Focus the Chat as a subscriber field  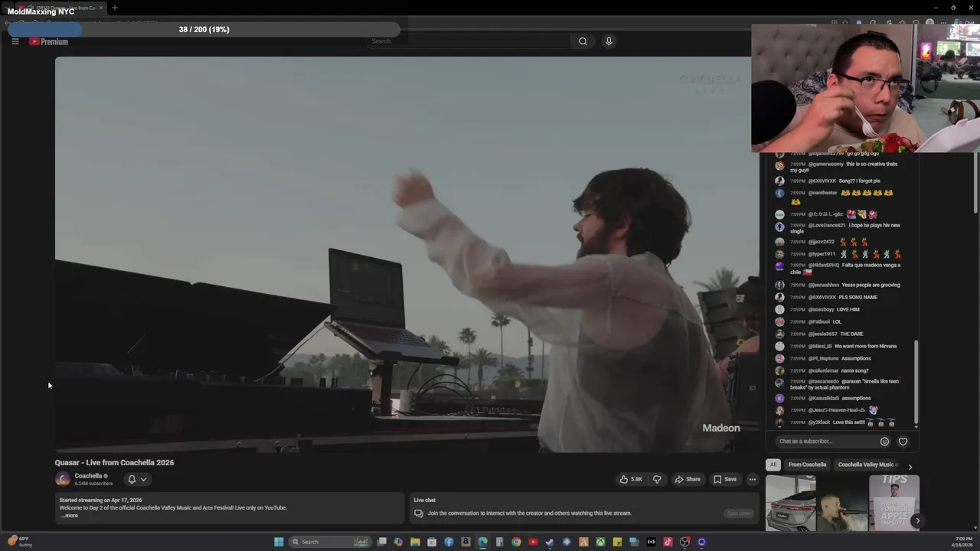(x=825, y=442)
